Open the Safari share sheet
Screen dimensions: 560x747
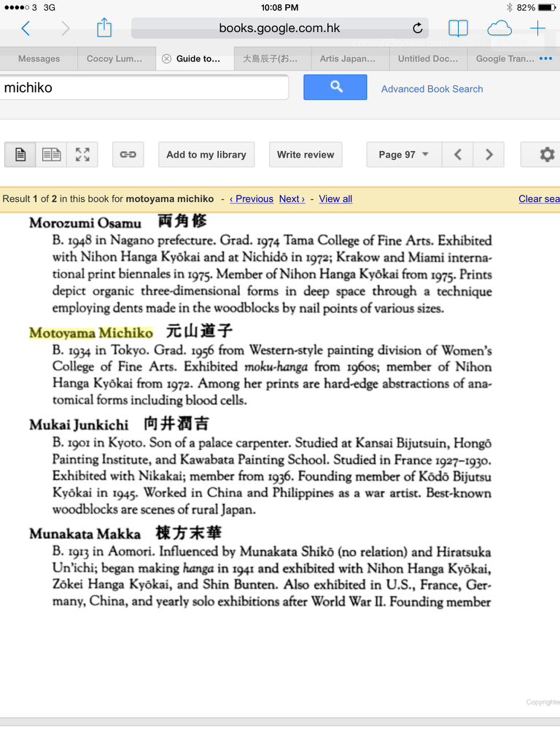click(104, 28)
